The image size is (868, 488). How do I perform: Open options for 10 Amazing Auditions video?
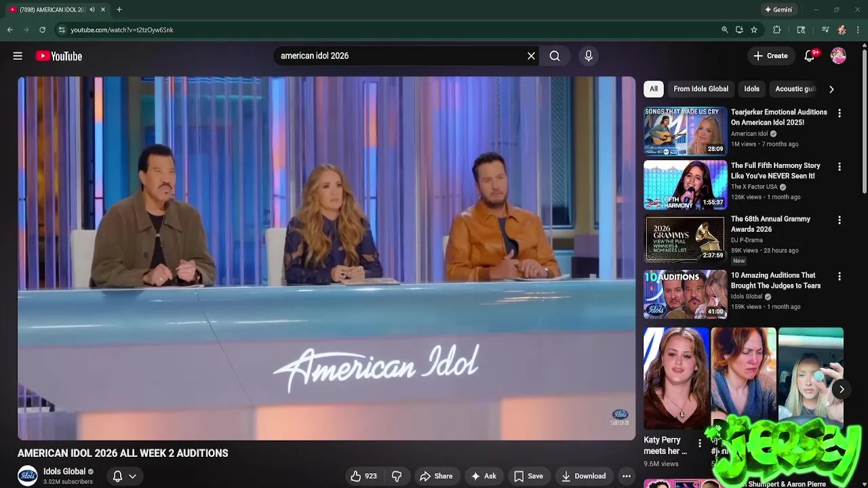coord(840,277)
